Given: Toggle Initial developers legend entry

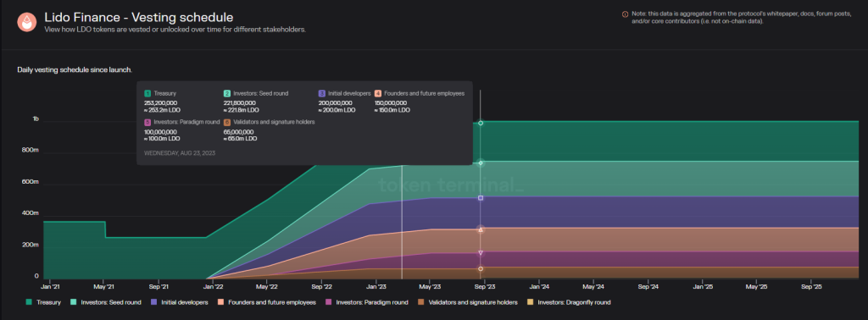Looking at the screenshot, I should click(x=179, y=302).
